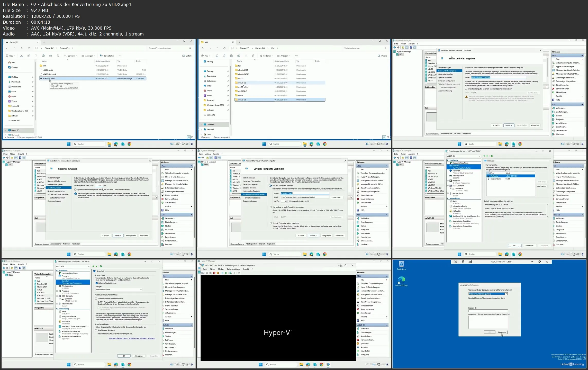The width and height of the screenshot is (588, 370).
Task: Click OK in the Sicherheit settings window
Action: pyautogui.click(x=124, y=356)
